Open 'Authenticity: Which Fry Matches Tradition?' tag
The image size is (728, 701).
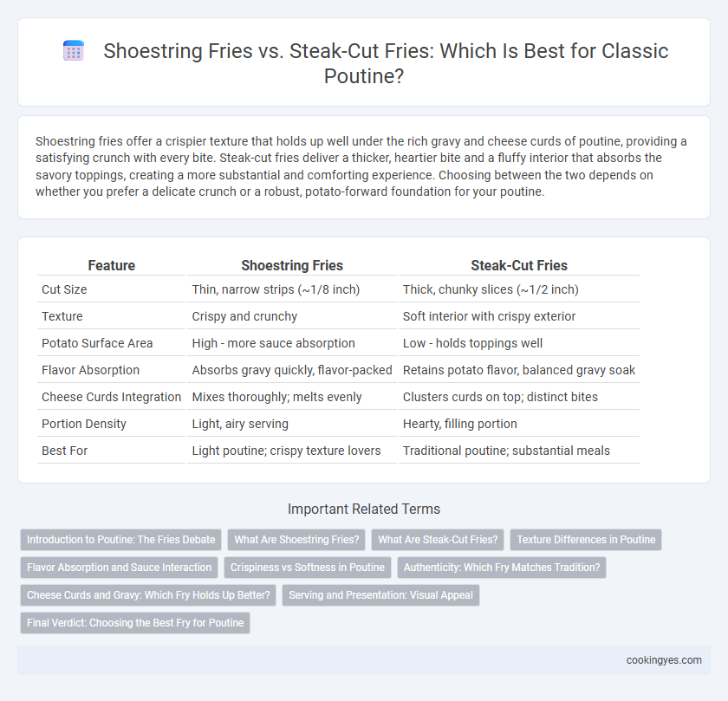point(502,568)
